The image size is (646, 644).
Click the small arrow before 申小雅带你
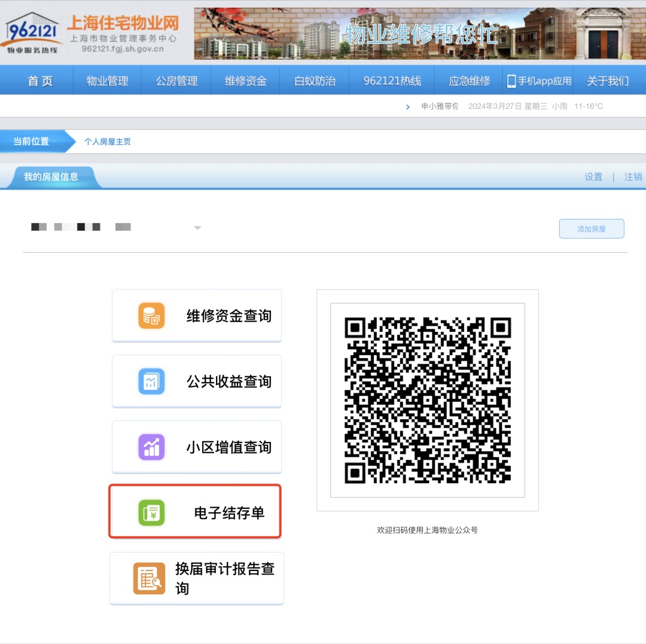tap(408, 106)
